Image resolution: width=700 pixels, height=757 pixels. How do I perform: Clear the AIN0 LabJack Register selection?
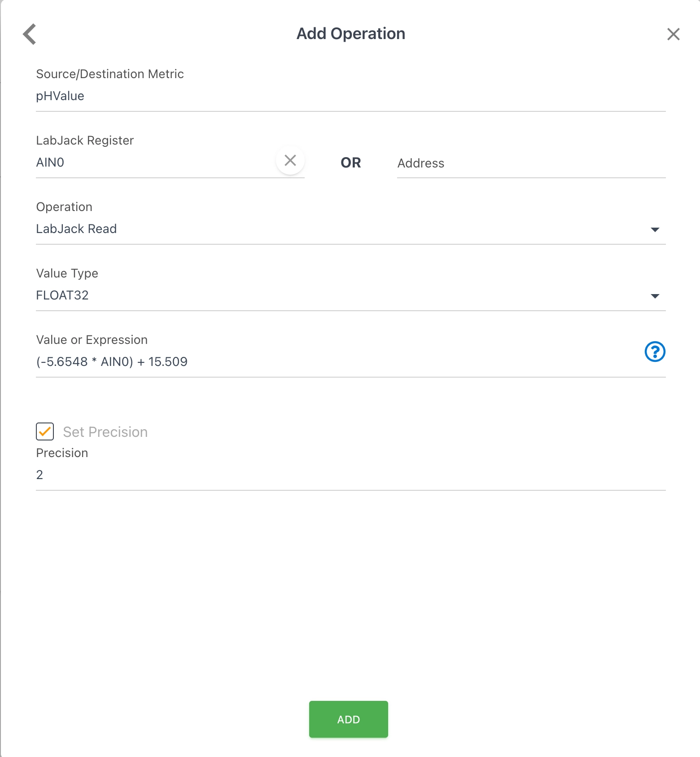coord(290,160)
